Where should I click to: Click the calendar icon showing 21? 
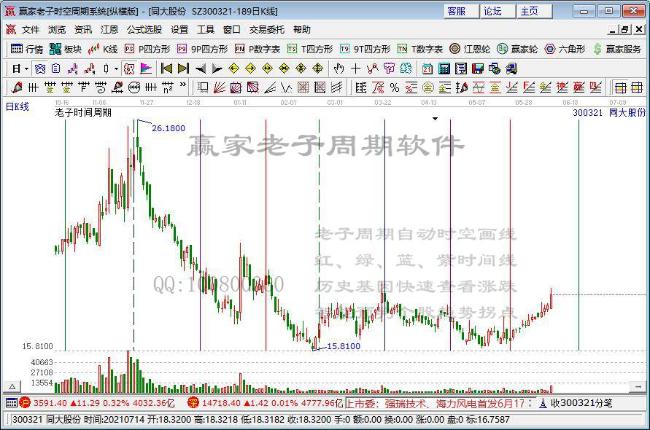click(427, 68)
